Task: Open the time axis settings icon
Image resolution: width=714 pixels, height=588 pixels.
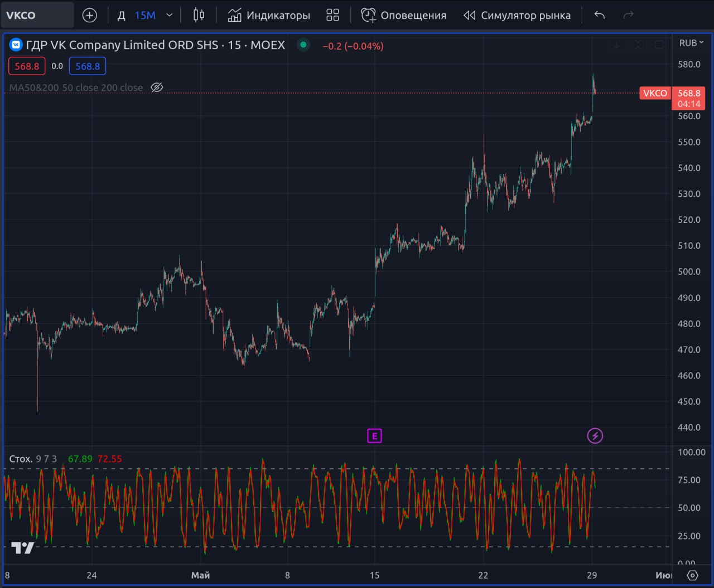Action: pos(692,575)
